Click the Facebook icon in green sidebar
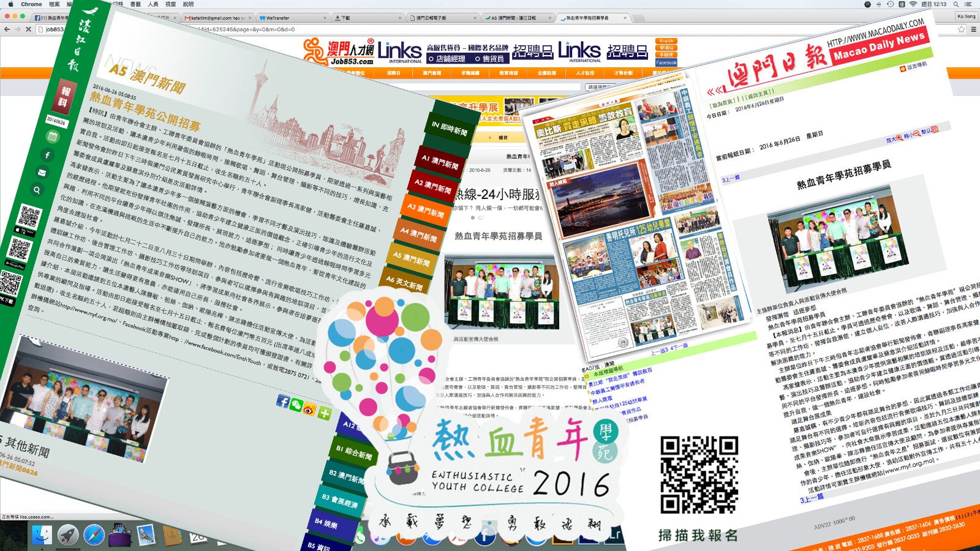Screen dimensions: 980x551 (47, 155)
